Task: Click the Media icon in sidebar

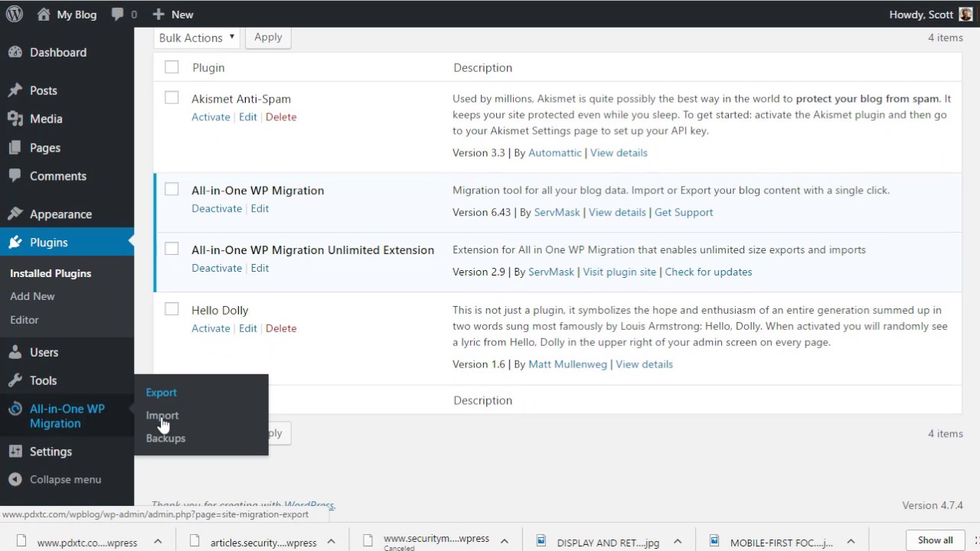Action: 15,119
